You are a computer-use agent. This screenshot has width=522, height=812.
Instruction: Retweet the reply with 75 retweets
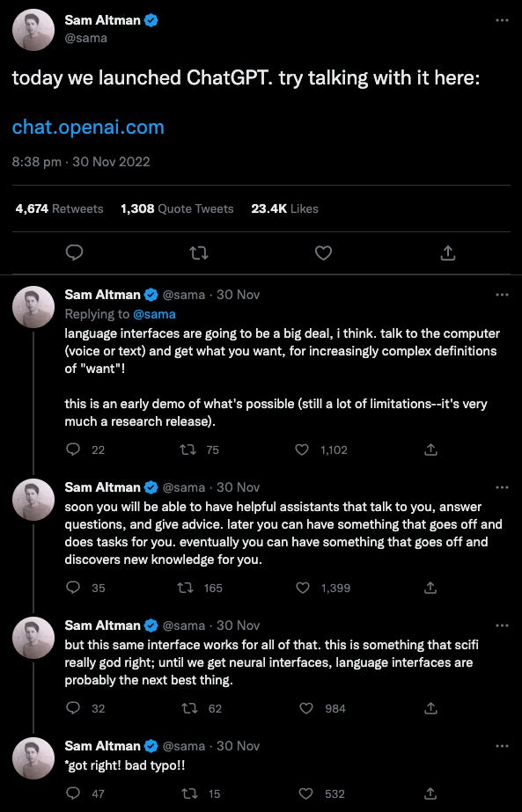[187, 450]
